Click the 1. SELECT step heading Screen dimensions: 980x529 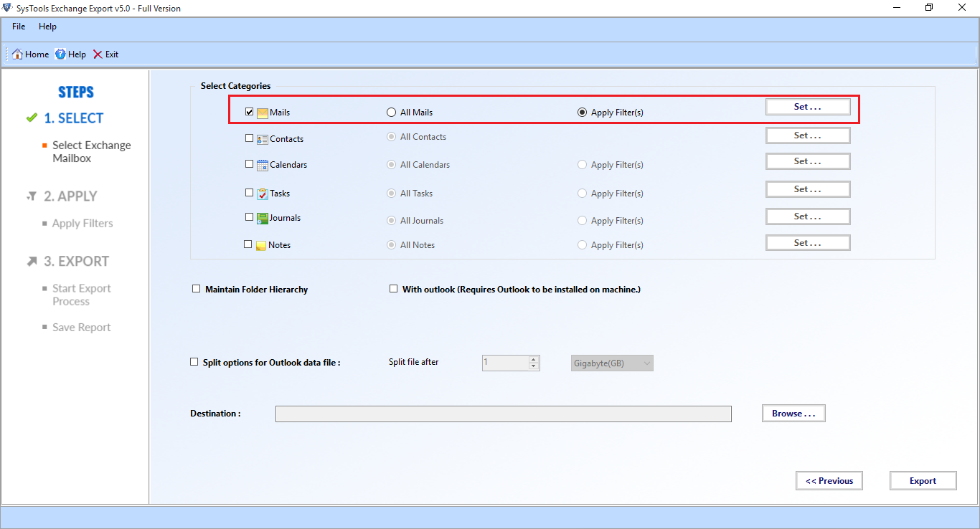[74, 118]
